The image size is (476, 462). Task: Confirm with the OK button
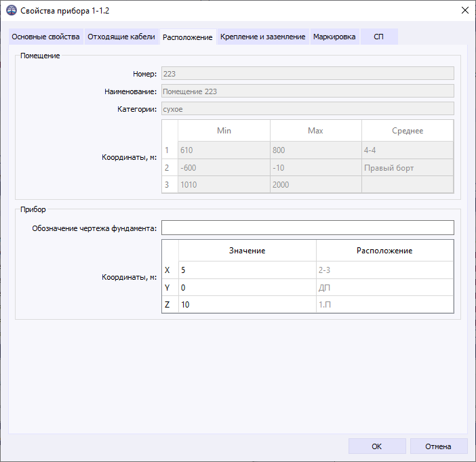tap(377, 446)
